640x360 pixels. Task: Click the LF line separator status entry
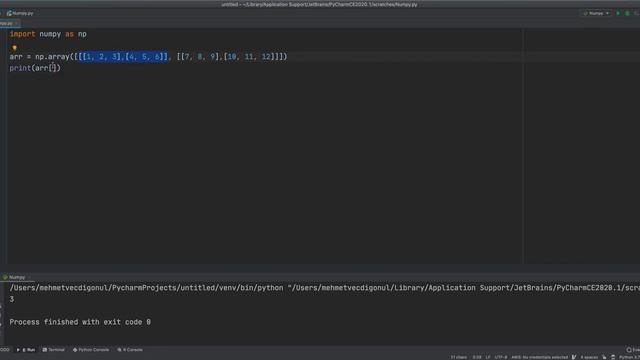(488, 357)
